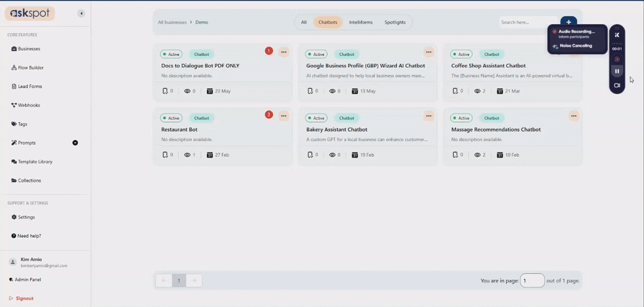Screen dimensions: 644x307
Task: Select the Chatbots filter tab
Action: click(328, 22)
